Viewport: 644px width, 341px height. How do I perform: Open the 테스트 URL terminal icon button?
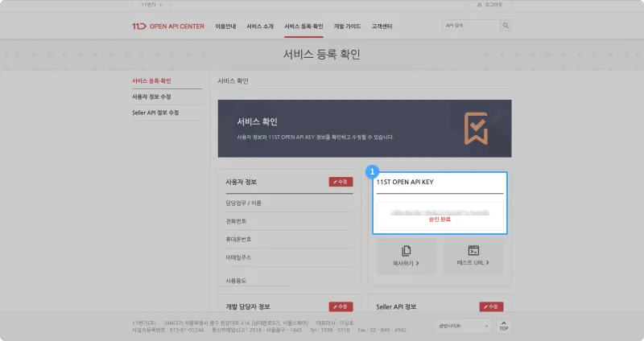(x=473, y=256)
